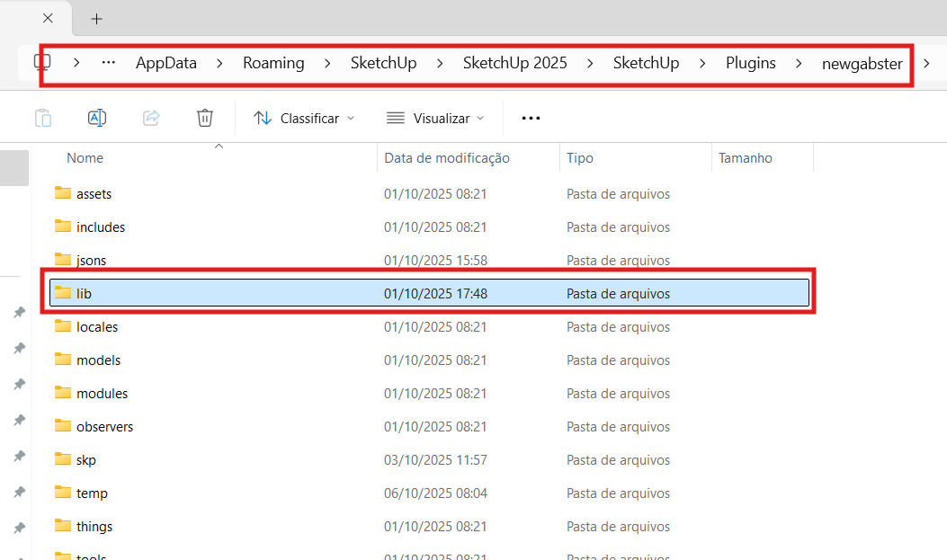Image resolution: width=947 pixels, height=560 pixels.
Task: Click the Rename icon in toolbar
Action: coord(97,118)
